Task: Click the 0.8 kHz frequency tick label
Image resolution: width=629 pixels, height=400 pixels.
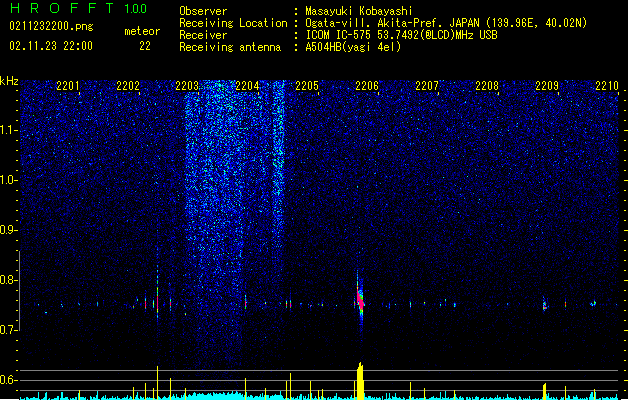Action: (9, 280)
